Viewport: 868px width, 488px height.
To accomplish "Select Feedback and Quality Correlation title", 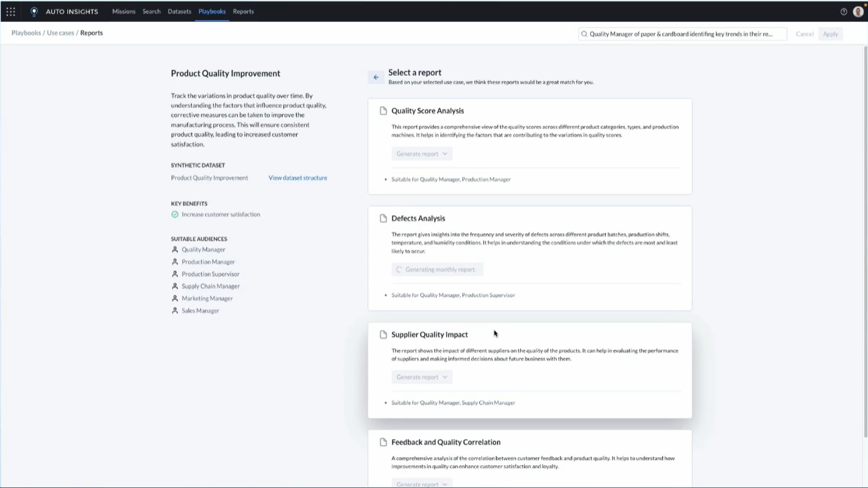I will (x=446, y=442).
